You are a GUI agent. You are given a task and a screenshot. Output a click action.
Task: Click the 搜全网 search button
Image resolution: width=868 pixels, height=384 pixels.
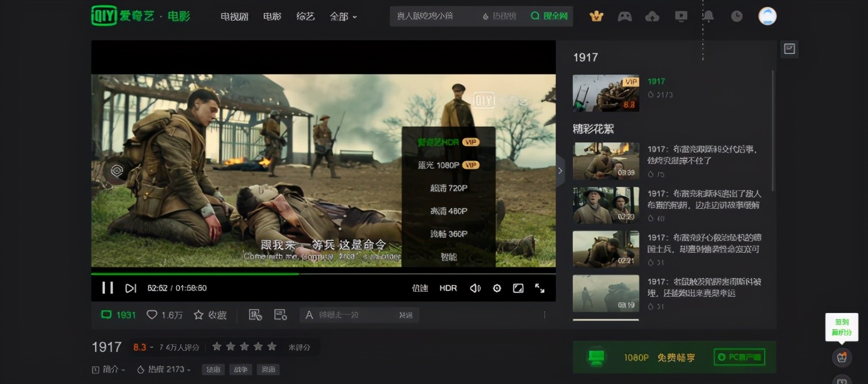click(x=549, y=16)
